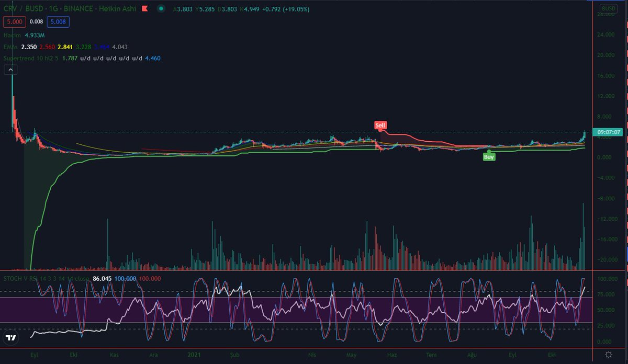Select the Hacim volume indicator legend

coord(12,35)
